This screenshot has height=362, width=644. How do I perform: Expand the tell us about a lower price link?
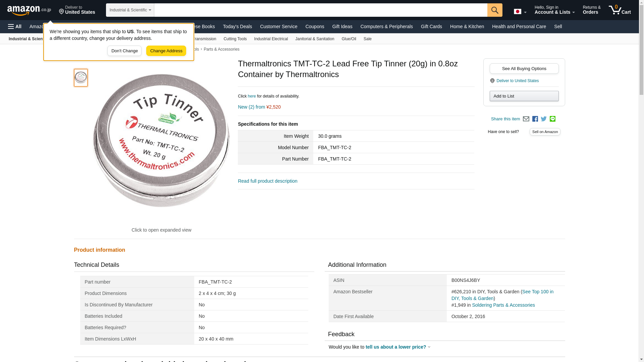(396, 347)
